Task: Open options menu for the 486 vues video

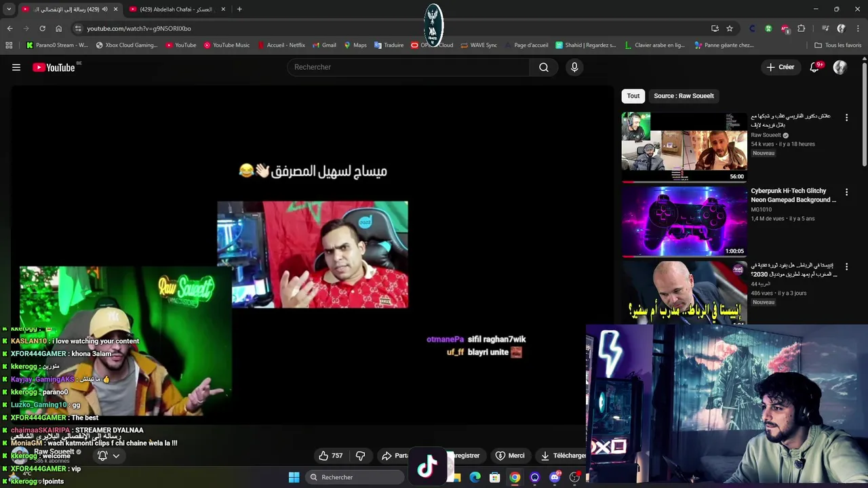Action: click(x=846, y=266)
